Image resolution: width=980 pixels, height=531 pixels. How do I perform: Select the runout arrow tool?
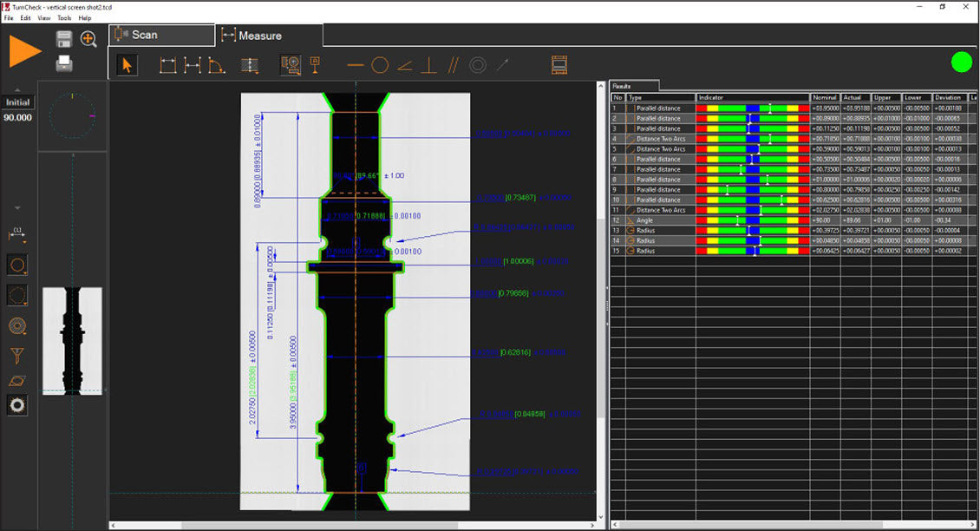point(502,64)
